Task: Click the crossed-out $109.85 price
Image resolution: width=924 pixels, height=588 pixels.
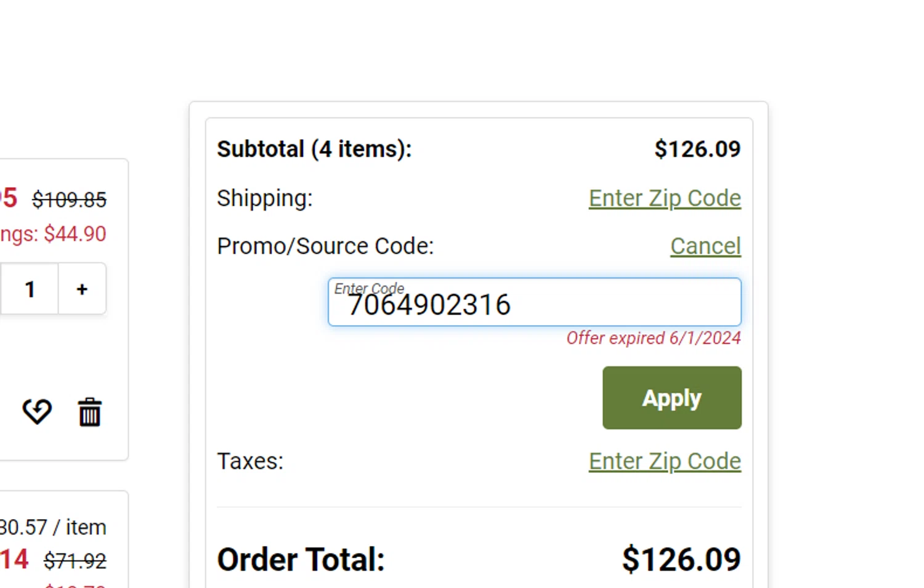Action: (70, 199)
